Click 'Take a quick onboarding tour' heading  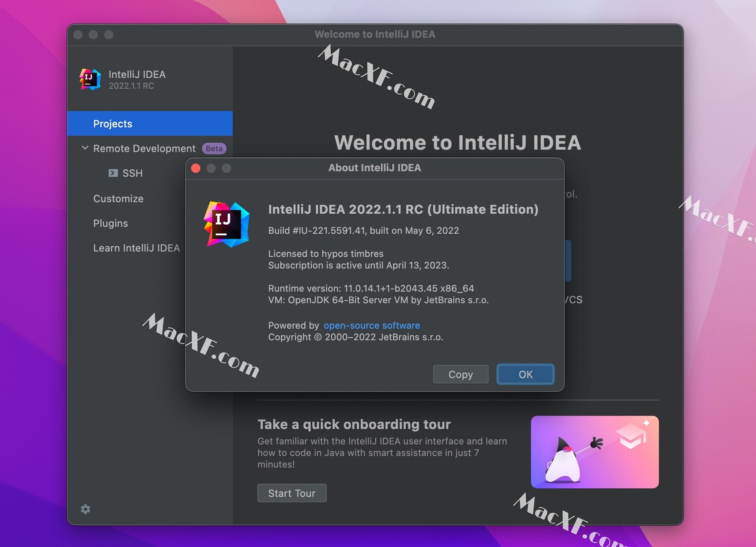point(354,424)
